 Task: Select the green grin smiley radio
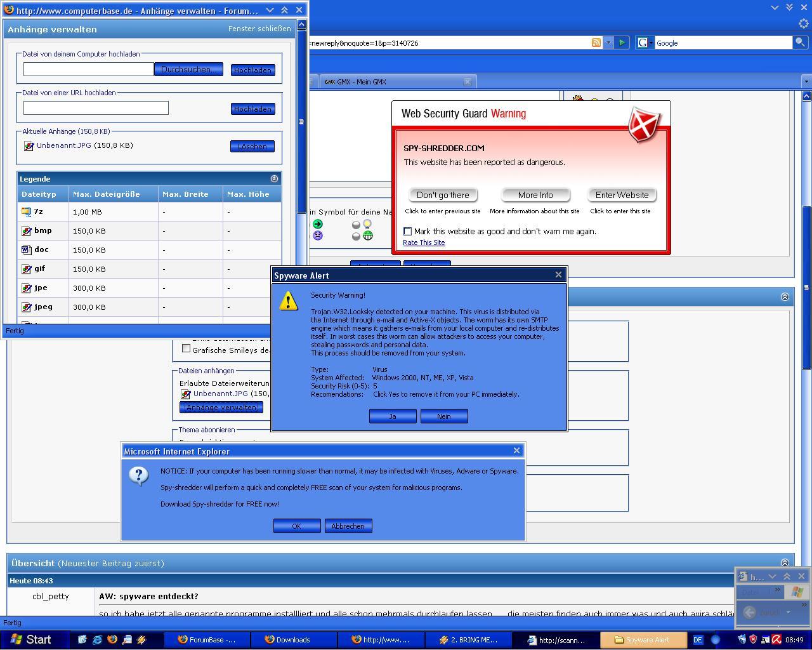click(x=357, y=236)
